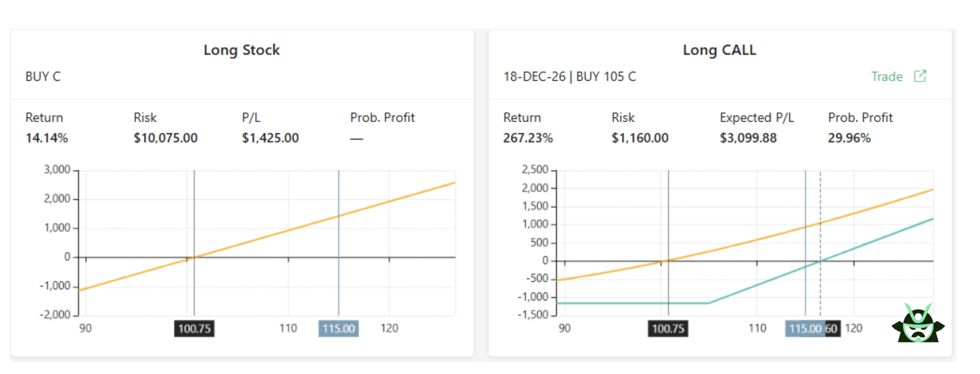This screenshot has width=980, height=374.
Task: Select the Long Stock card title
Action: (x=242, y=50)
